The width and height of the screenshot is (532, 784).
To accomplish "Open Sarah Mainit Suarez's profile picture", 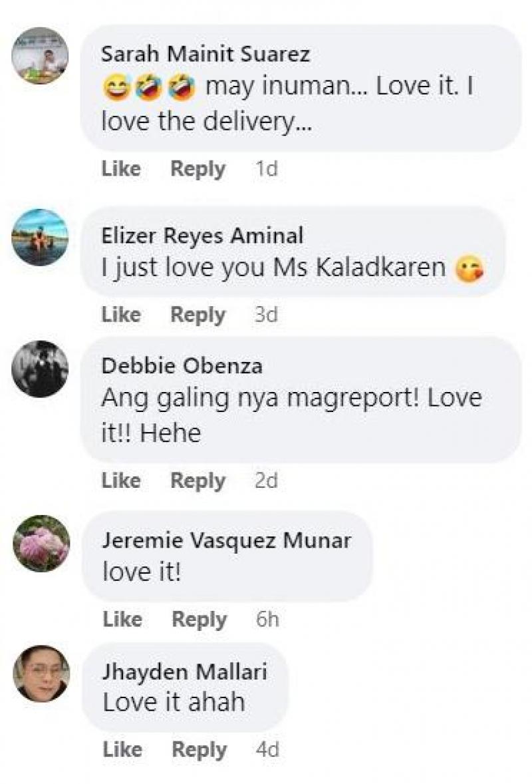I will coord(40,55).
